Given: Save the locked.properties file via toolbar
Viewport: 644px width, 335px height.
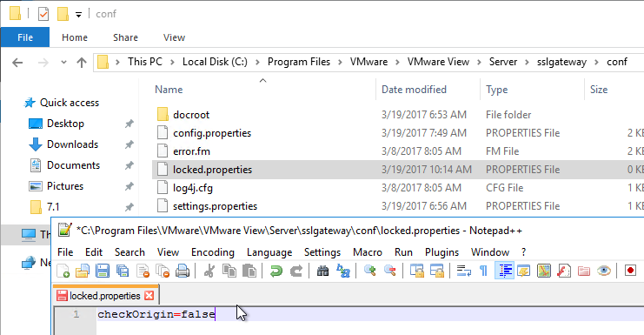Looking at the screenshot, I should click(103, 271).
